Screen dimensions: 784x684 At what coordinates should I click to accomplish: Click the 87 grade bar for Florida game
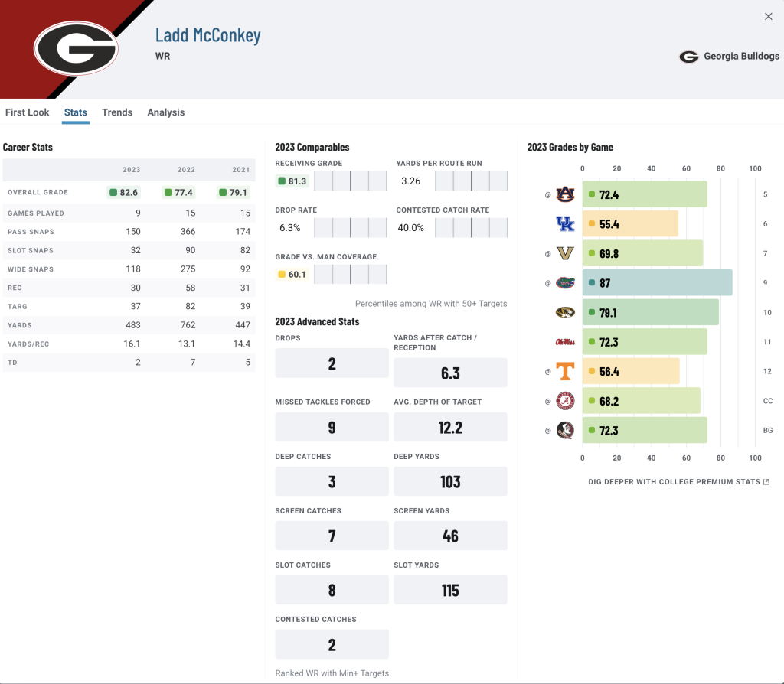(x=657, y=283)
